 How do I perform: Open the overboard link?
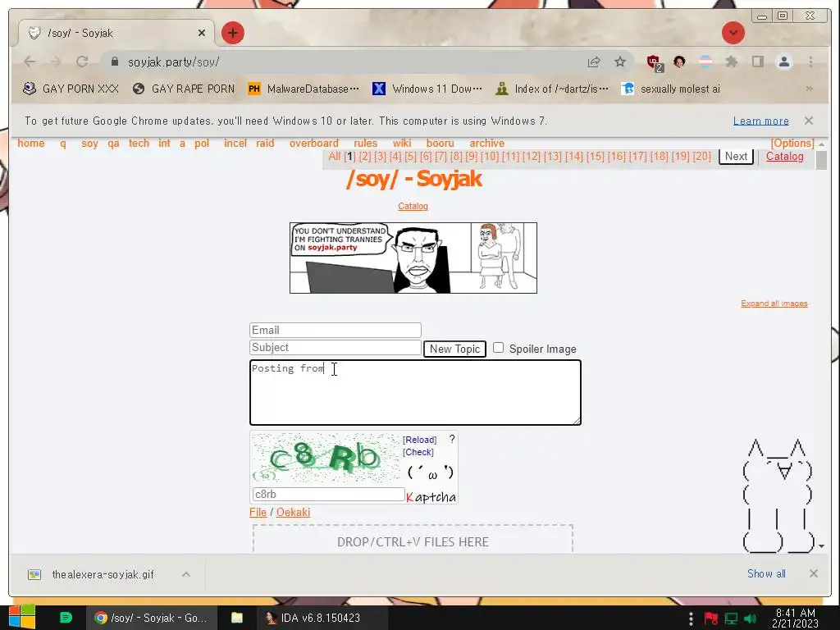[x=314, y=143]
